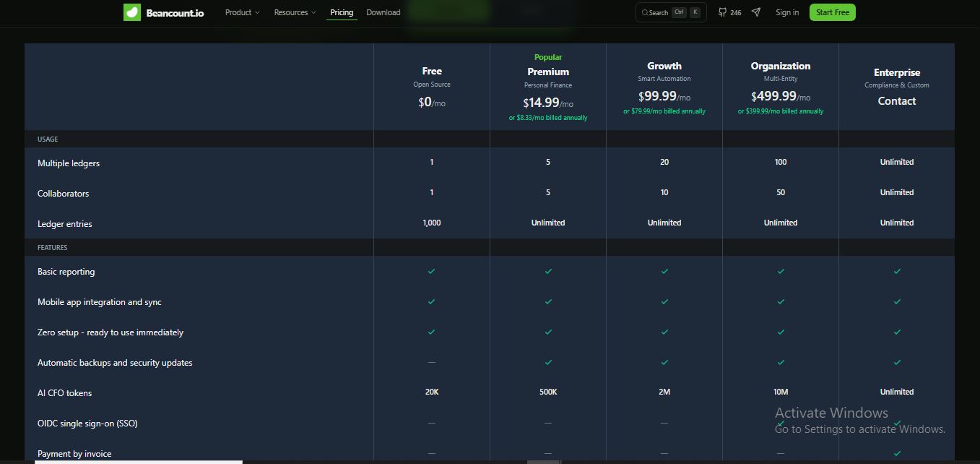Click the Enterprise Contact text

[897, 101]
